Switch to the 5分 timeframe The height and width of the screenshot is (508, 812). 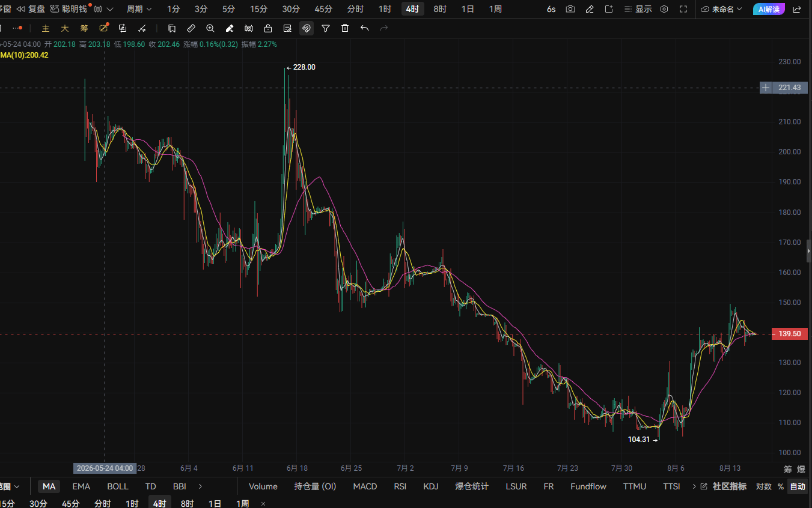click(x=228, y=9)
